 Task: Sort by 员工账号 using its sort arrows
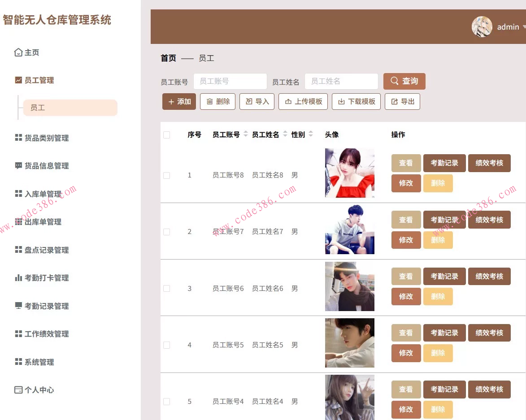point(245,134)
